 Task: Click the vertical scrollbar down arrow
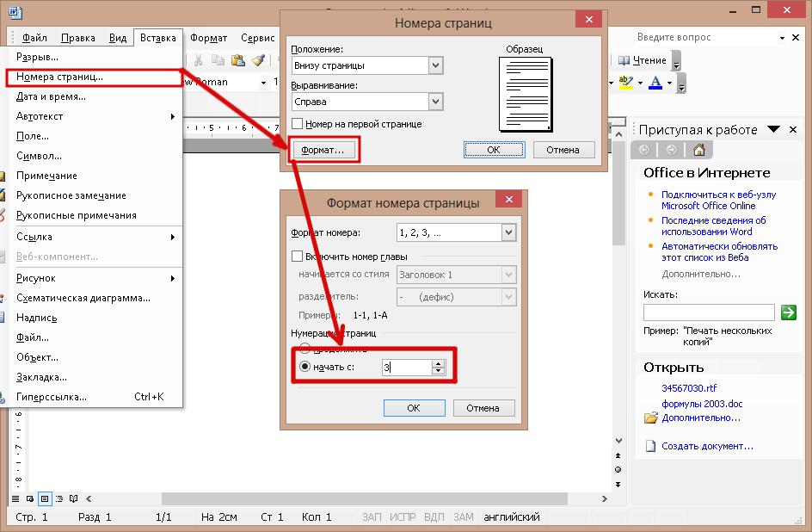[x=618, y=440]
